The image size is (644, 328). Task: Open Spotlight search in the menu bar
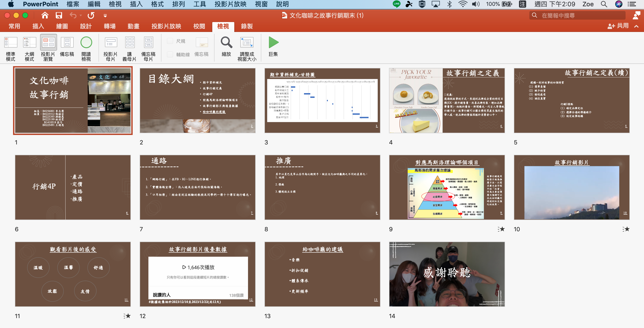point(604,4)
